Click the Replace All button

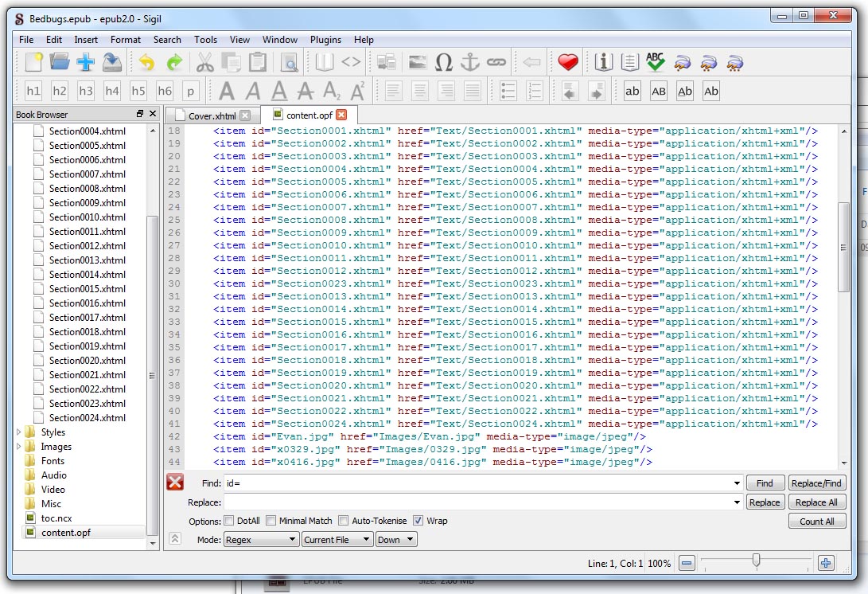pyautogui.click(x=816, y=502)
